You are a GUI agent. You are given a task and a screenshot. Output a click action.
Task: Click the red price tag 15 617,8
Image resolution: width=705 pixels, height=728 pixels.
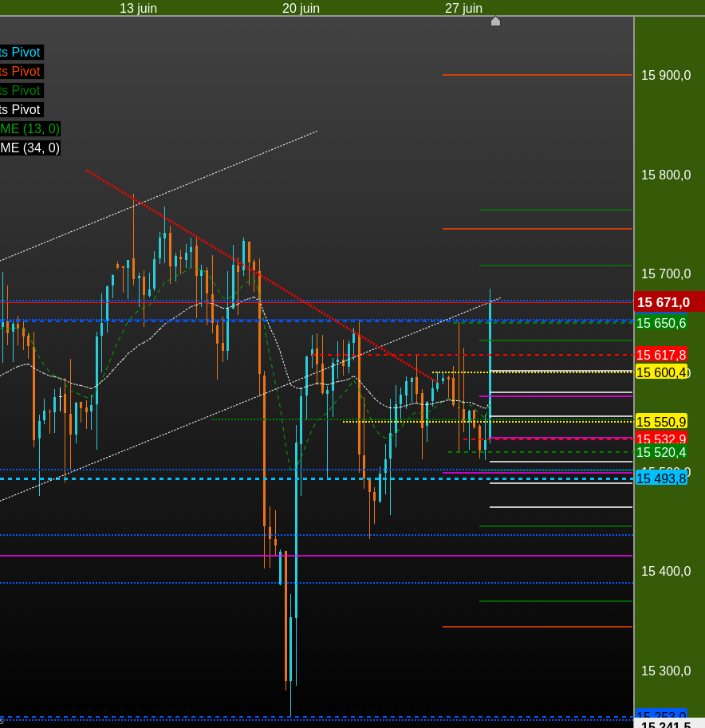tap(661, 355)
